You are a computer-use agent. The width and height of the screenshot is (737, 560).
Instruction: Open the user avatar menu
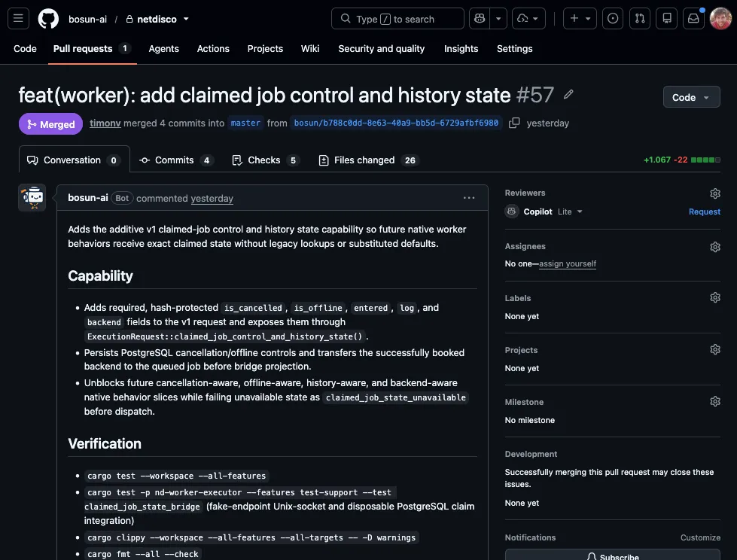pos(720,18)
